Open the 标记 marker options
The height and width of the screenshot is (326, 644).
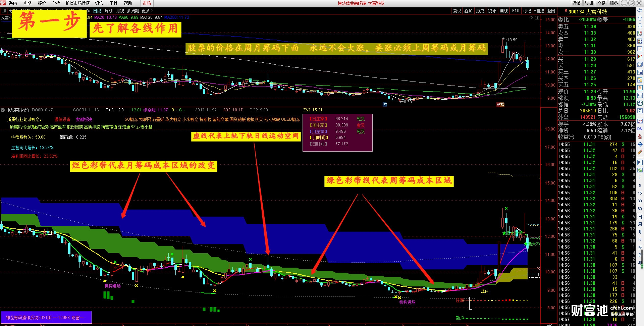[527, 11]
